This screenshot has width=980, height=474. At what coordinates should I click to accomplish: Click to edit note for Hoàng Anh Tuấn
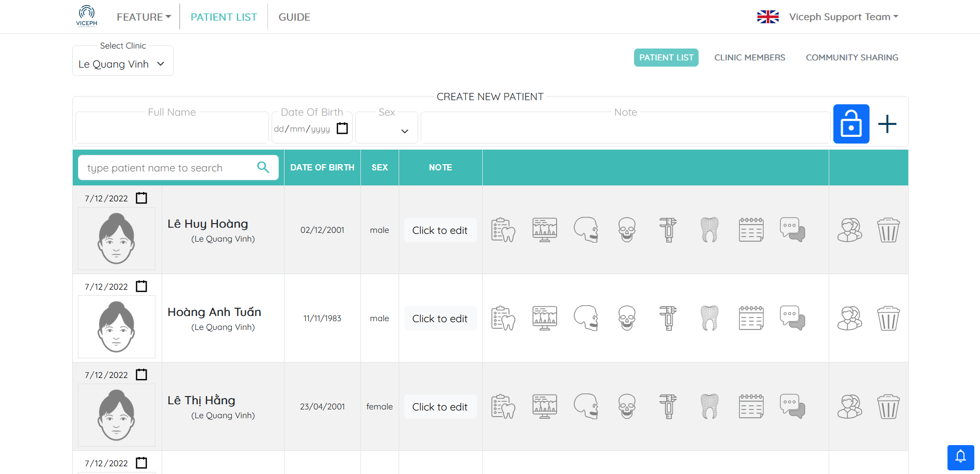pyautogui.click(x=440, y=319)
